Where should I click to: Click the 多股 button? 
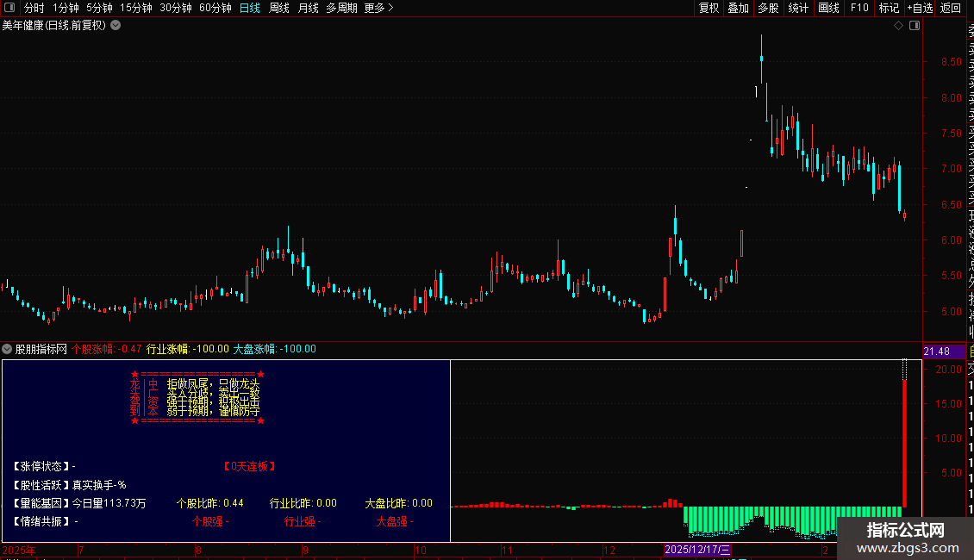pyautogui.click(x=768, y=8)
